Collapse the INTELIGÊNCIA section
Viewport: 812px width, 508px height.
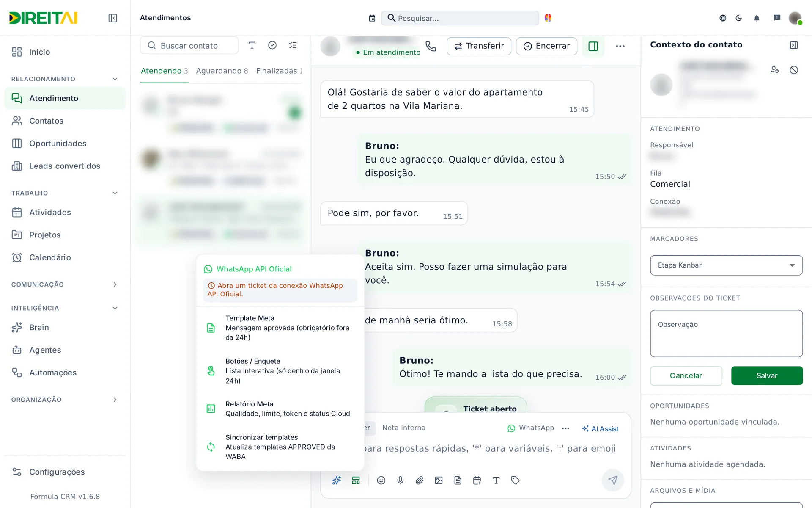point(115,308)
